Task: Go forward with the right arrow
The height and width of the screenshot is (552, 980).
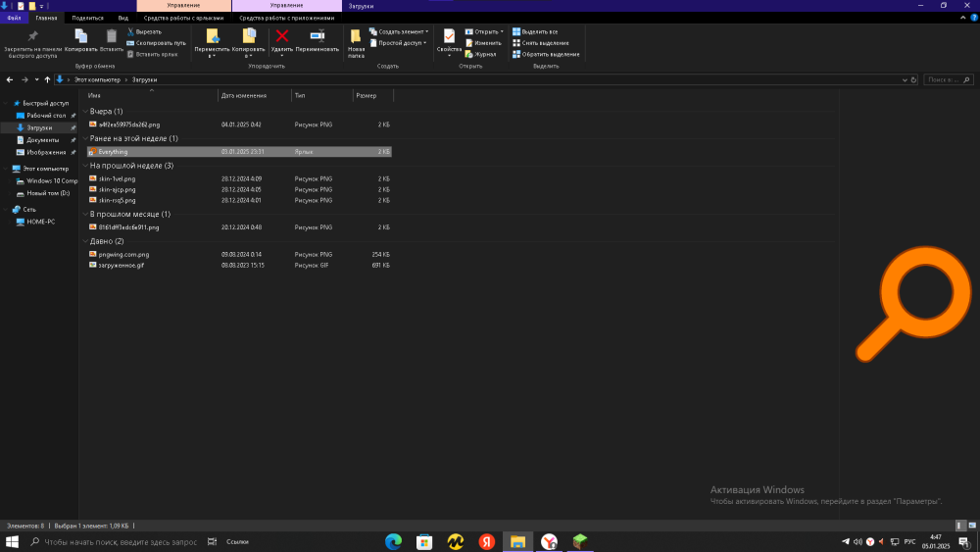Action: [x=24, y=80]
